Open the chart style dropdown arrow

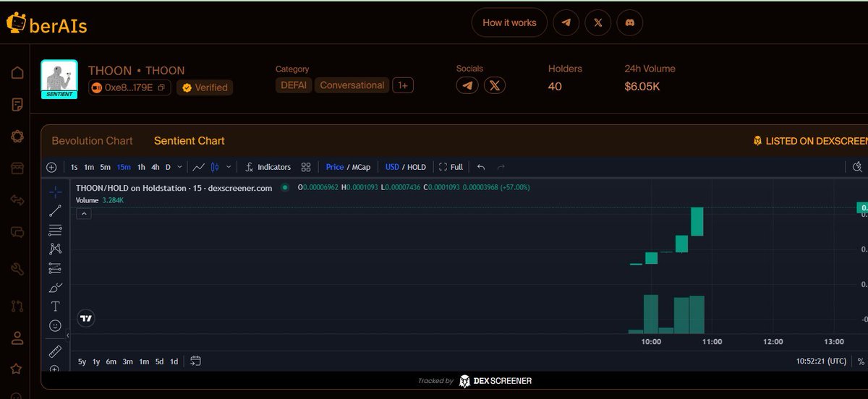pyautogui.click(x=229, y=167)
